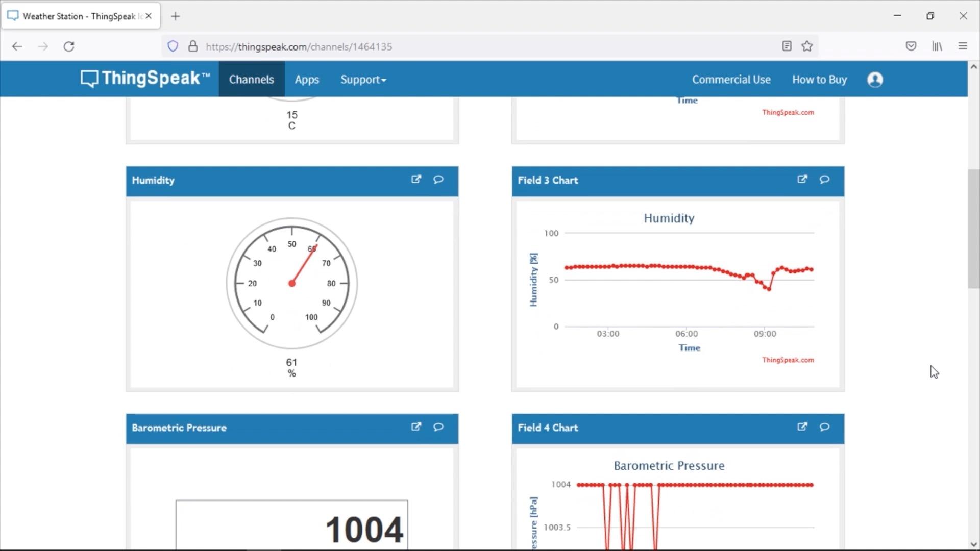The width and height of the screenshot is (980, 551).
Task: Click the external link icon on Field 3 Chart
Action: tap(802, 179)
